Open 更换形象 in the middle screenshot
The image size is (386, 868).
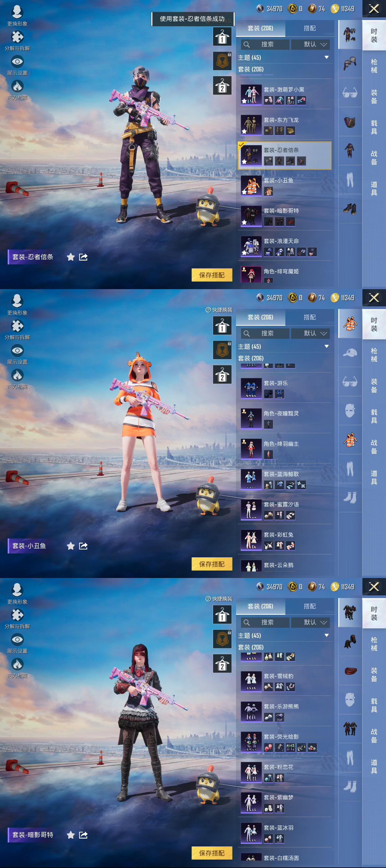17,305
